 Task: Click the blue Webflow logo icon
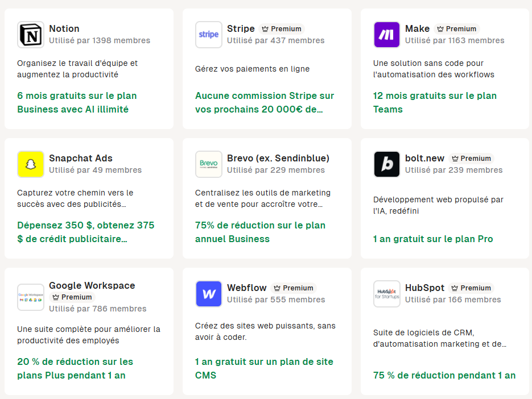pos(209,294)
